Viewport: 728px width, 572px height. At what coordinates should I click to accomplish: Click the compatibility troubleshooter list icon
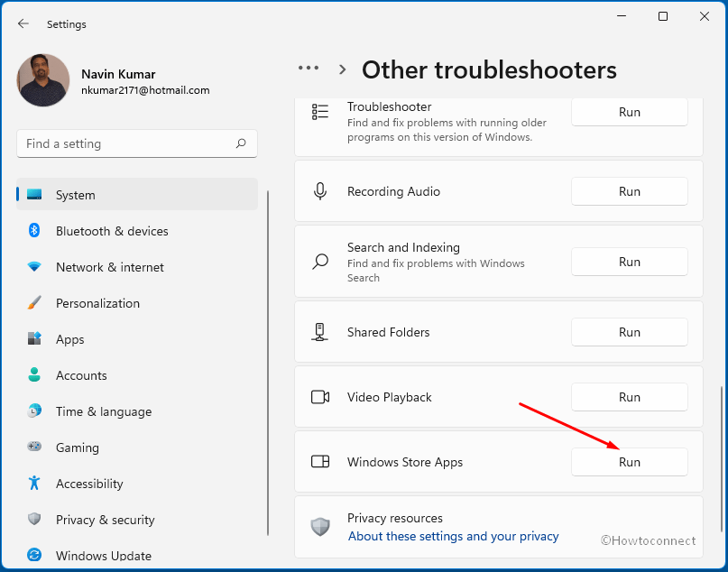(320, 112)
